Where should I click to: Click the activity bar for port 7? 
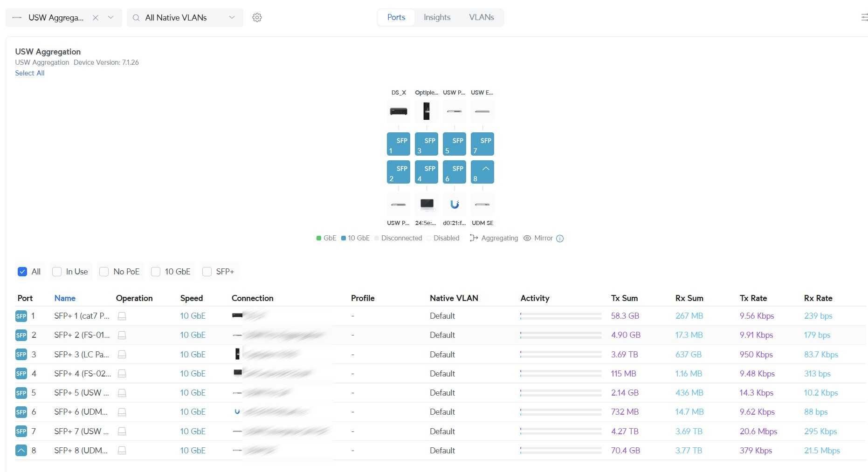pyautogui.click(x=561, y=431)
